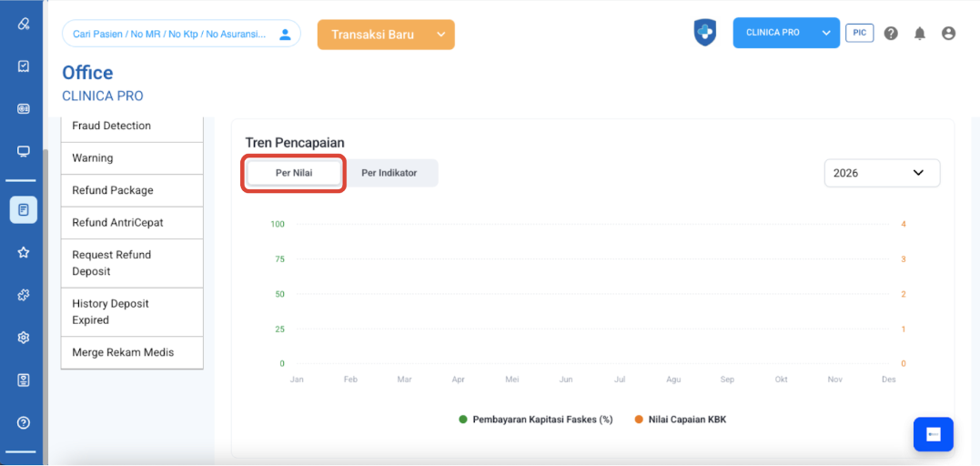Expand the CLINICA PRO clinic selector
Image resolution: width=980 pixels, height=466 pixels.
[x=785, y=33]
